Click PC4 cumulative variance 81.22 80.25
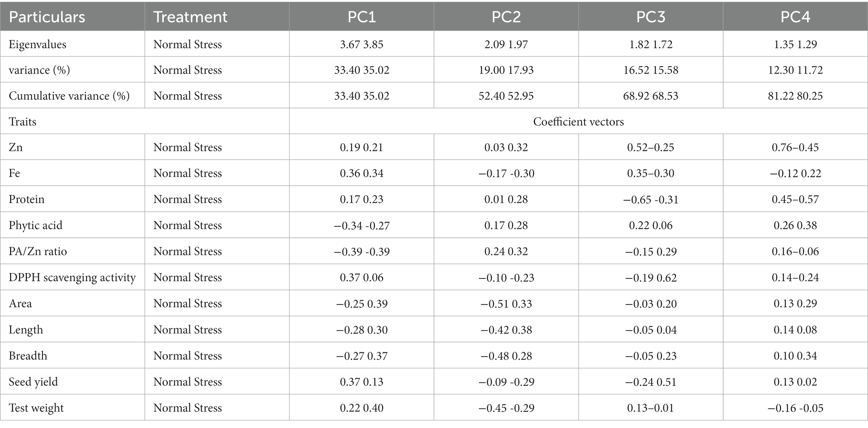The image size is (868, 428). [x=795, y=96]
